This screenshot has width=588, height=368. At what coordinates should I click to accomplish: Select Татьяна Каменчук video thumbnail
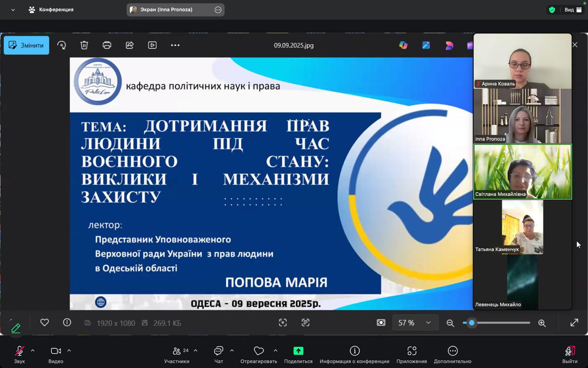click(x=523, y=227)
